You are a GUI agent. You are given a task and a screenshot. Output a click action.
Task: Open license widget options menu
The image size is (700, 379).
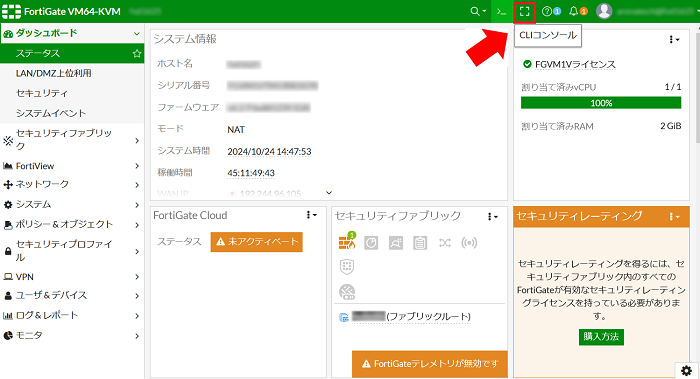click(674, 40)
